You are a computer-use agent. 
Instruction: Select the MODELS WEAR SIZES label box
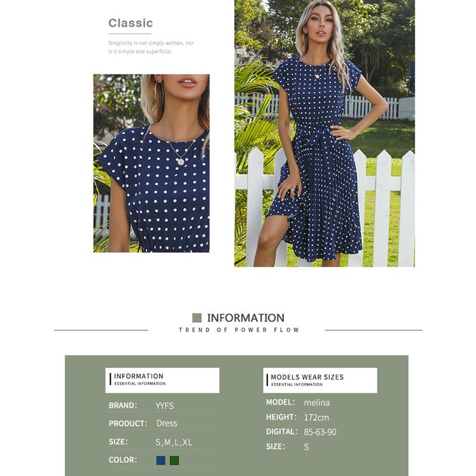(320, 380)
